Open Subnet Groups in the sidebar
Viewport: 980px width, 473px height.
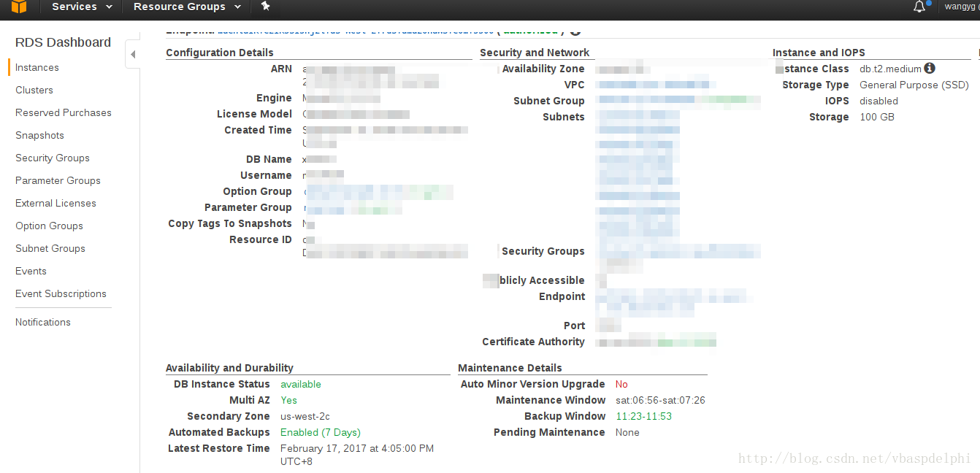pyautogui.click(x=50, y=248)
